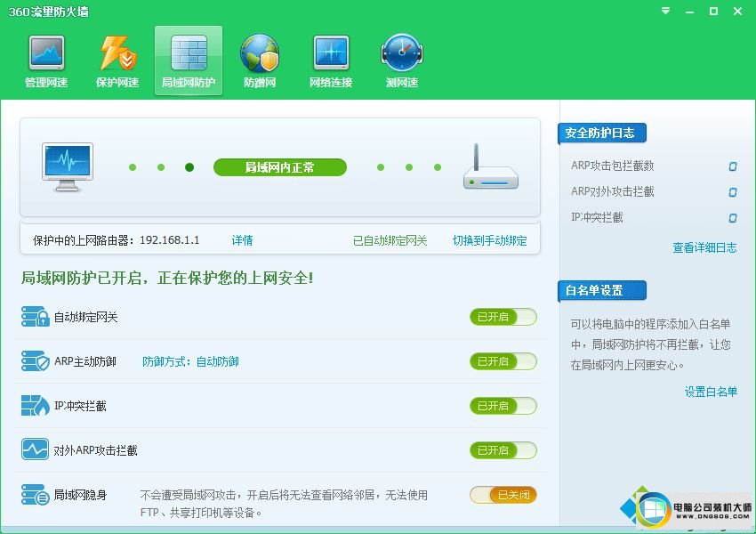This screenshot has height=534, width=756.
Task: Toggle off 对外ARP攻击拦截 switch
Action: coord(503,450)
